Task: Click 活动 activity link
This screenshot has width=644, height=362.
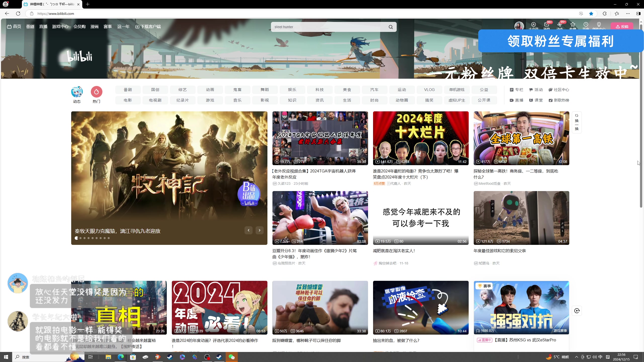Action: coord(536,90)
